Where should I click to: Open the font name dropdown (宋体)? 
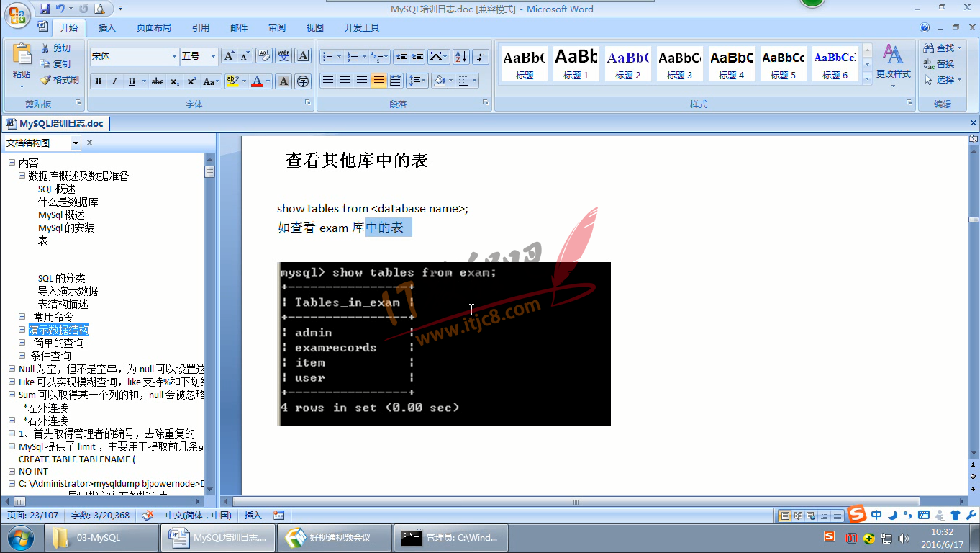[x=174, y=56]
